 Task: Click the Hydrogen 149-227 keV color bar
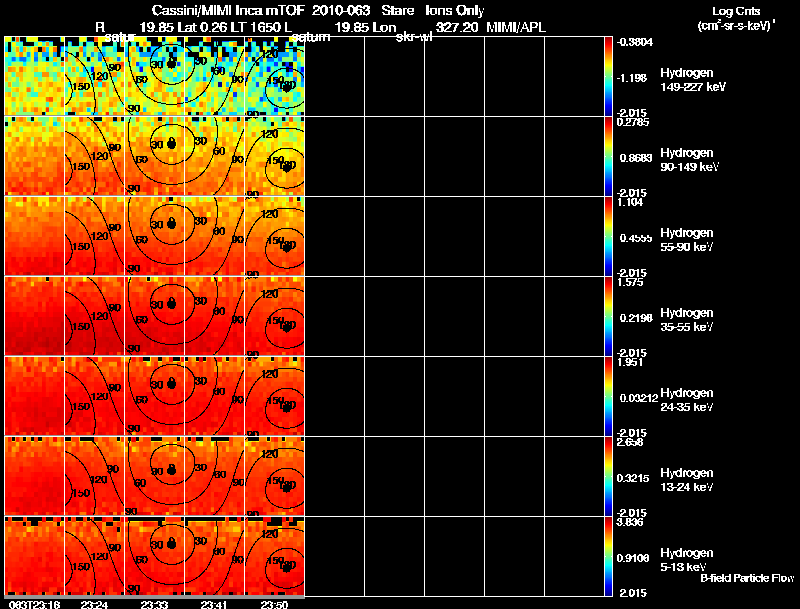point(608,76)
